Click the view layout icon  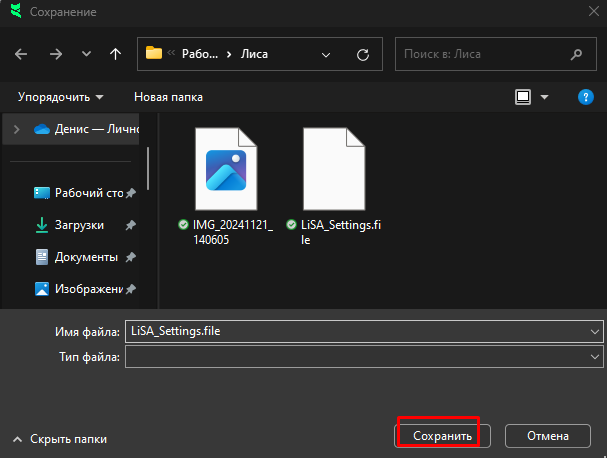522,97
